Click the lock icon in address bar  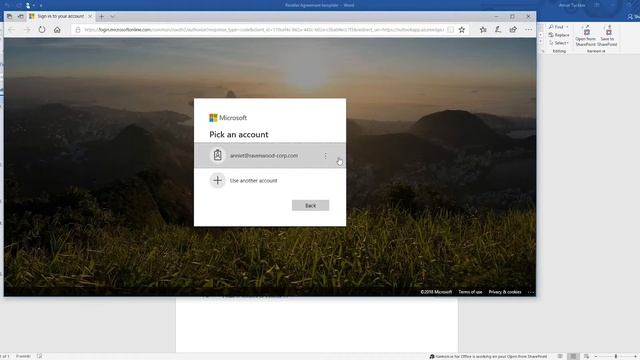[78, 30]
